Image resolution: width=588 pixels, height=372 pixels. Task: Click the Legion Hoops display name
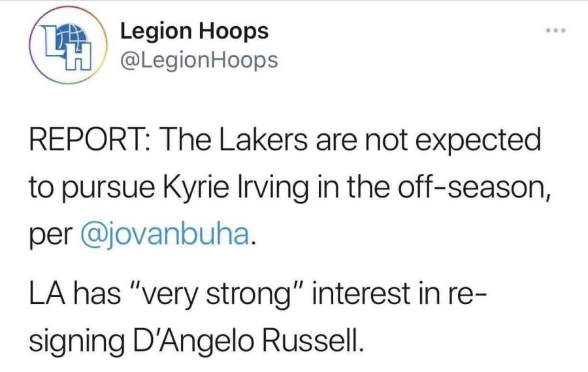[x=194, y=31]
